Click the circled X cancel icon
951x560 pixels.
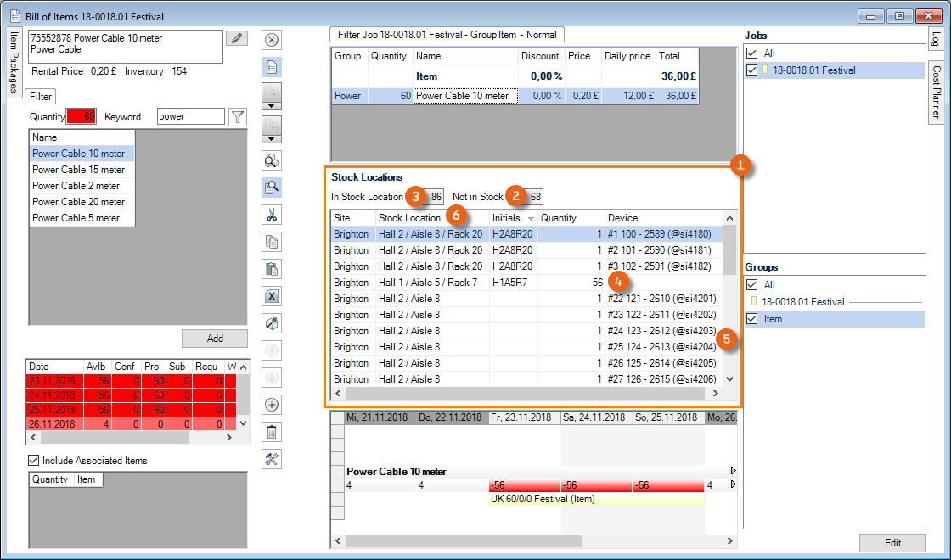coord(272,40)
